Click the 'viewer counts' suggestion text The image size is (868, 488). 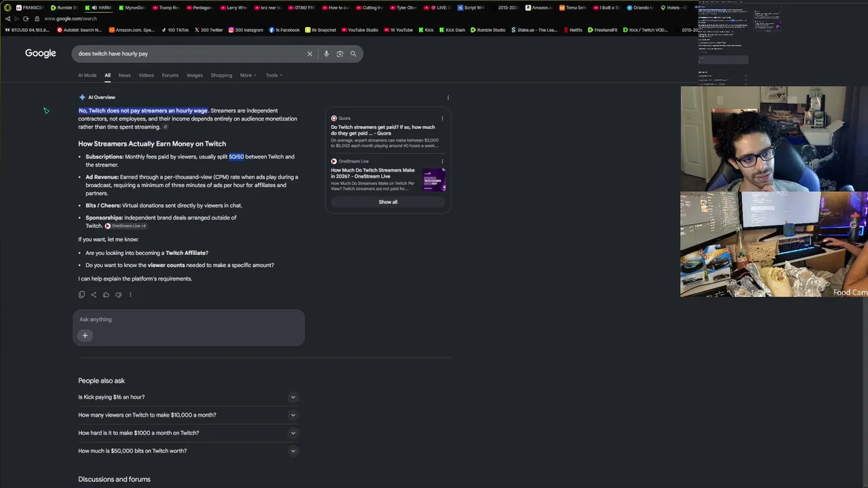click(x=166, y=265)
